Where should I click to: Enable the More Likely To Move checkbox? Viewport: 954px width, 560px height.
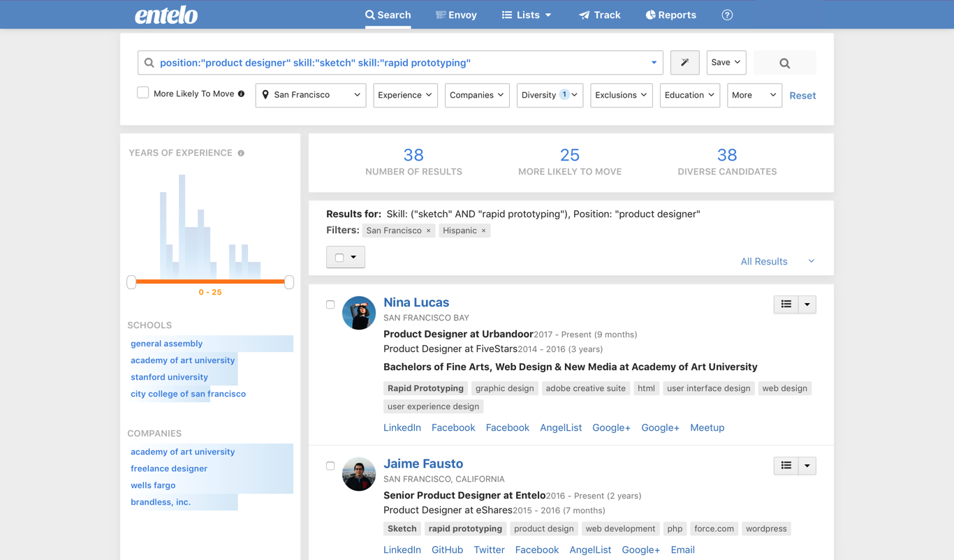point(143,93)
